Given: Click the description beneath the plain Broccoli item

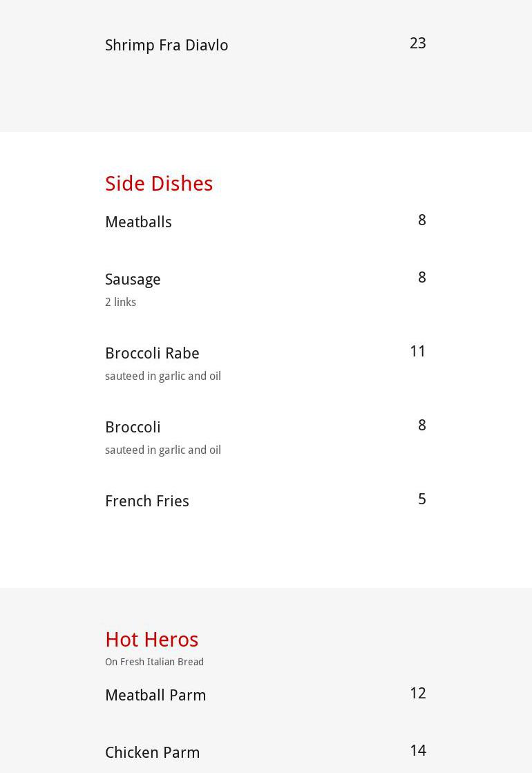Looking at the screenshot, I should point(163,450).
